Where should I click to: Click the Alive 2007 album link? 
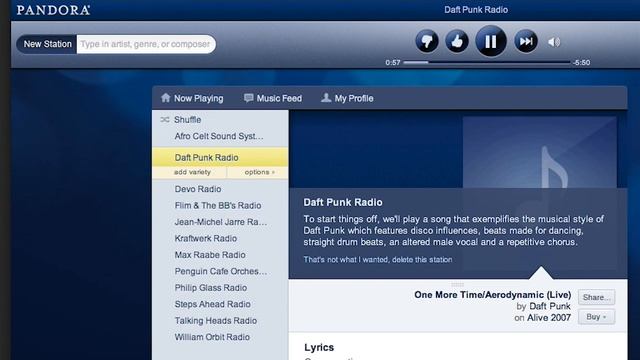549,318
